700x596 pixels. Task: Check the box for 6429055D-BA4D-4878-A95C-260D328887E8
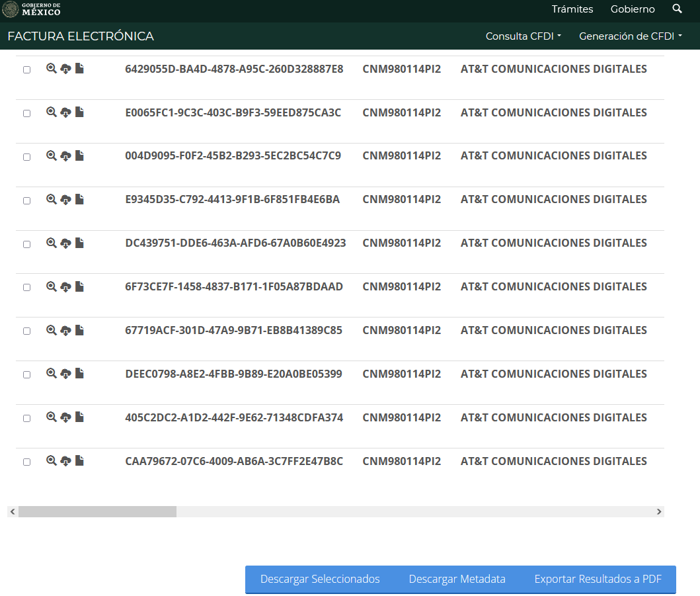point(27,69)
